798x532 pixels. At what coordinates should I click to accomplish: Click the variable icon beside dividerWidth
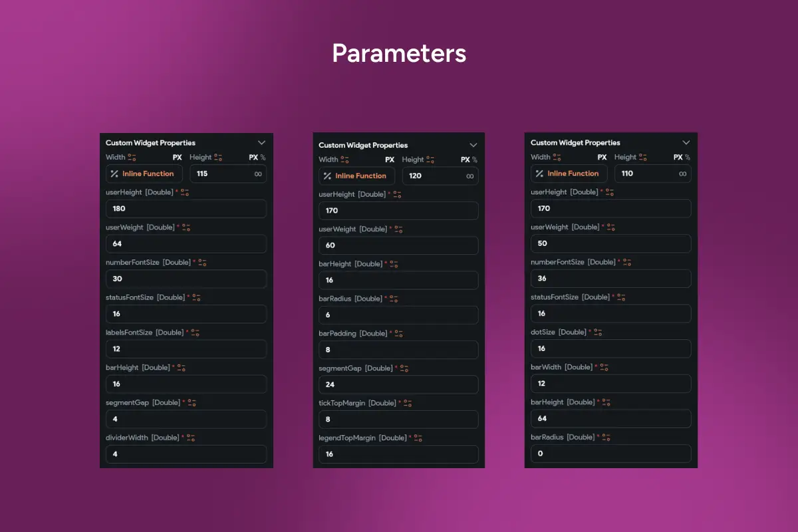pos(191,438)
